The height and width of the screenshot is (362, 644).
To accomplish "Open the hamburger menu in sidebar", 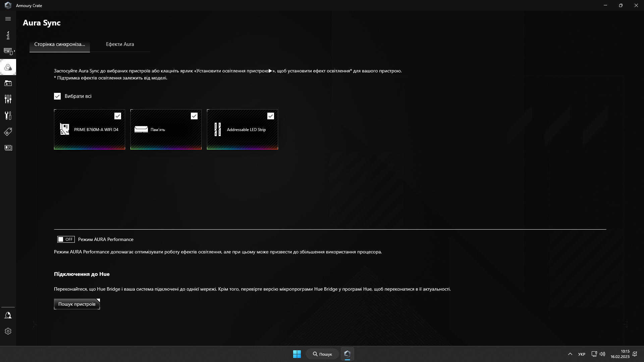I will 8,19.
